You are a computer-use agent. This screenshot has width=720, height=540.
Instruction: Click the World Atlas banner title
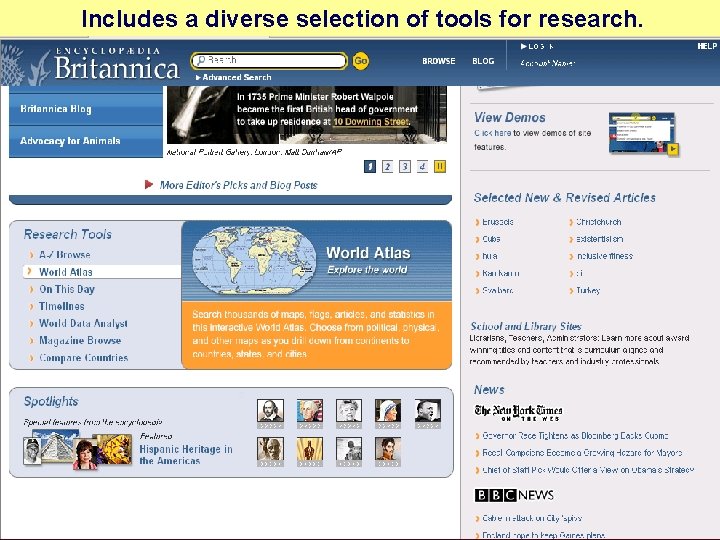coord(368,253)
